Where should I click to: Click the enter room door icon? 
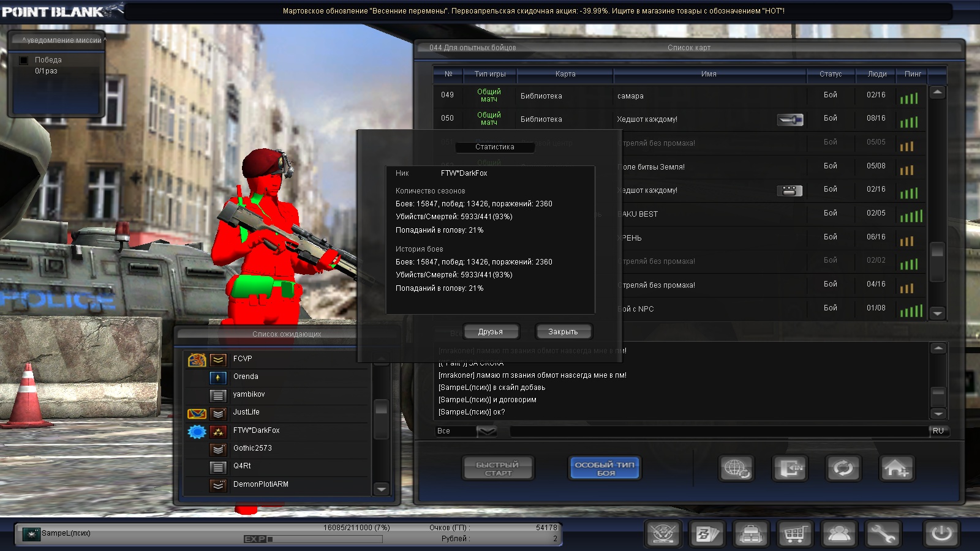tap(790, 469)
